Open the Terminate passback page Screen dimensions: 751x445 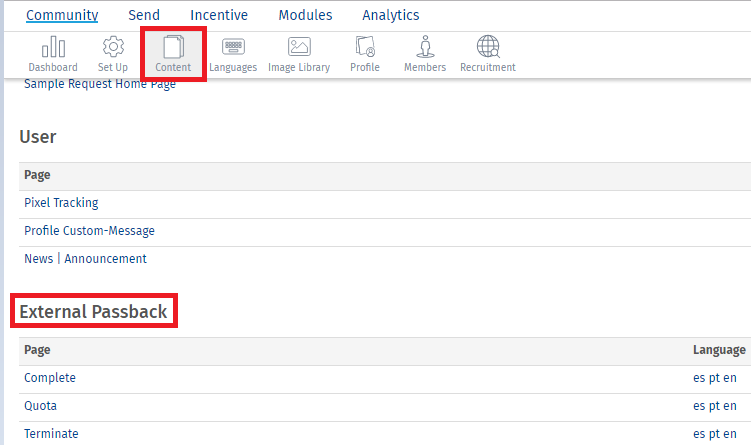pyautogui.click(x=51, y=434)
